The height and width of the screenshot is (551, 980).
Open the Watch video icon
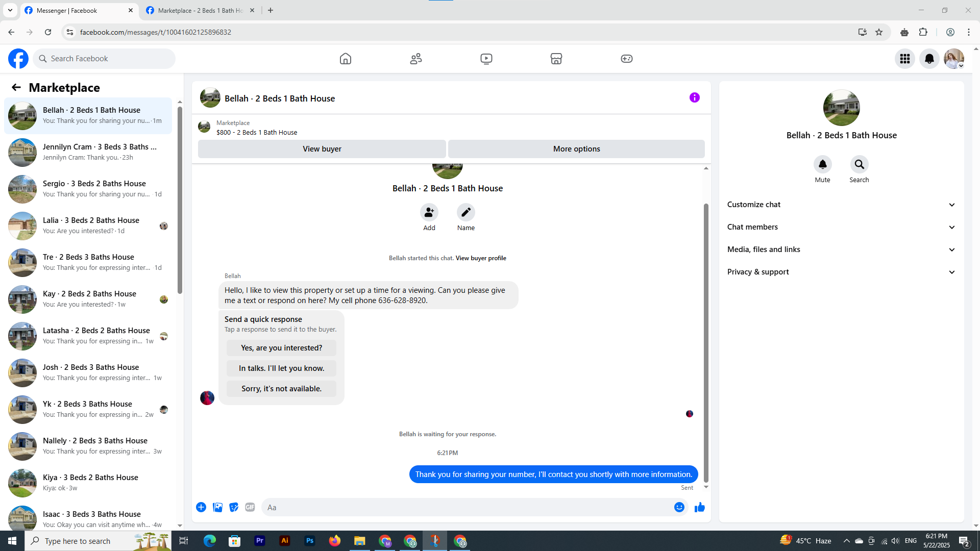point(486,59)
